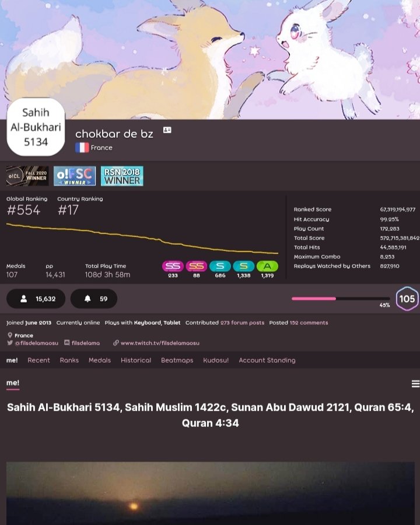This screenshot has height=525, width=420.
Task: Click the pp value 14,431
Action: coord(55,275)
